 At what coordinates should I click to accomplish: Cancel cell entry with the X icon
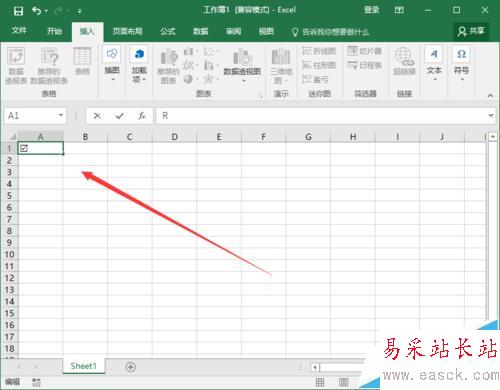pos(97,116)
